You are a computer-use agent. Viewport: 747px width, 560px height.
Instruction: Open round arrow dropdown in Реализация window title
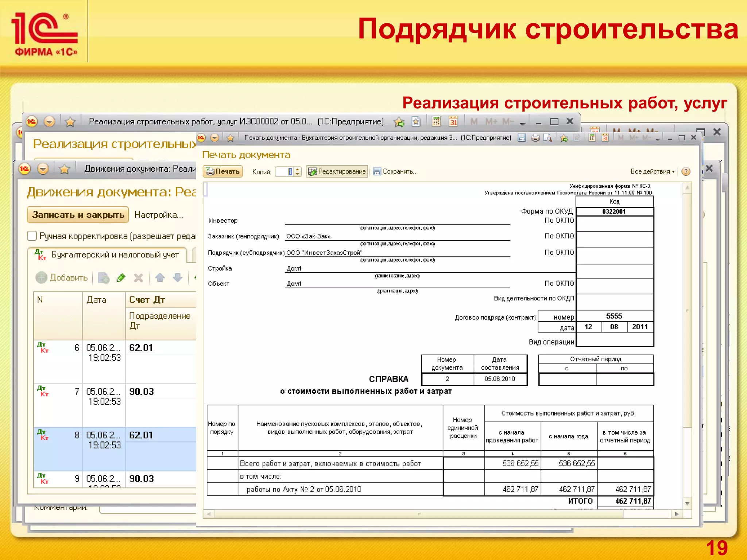(49, 121)
